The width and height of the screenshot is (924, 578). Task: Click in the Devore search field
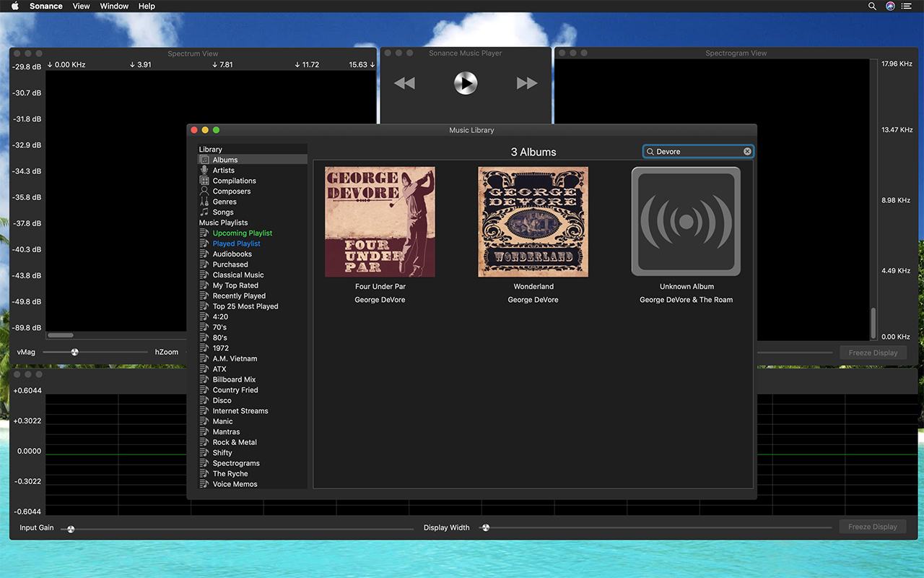[x=698, y=152]
